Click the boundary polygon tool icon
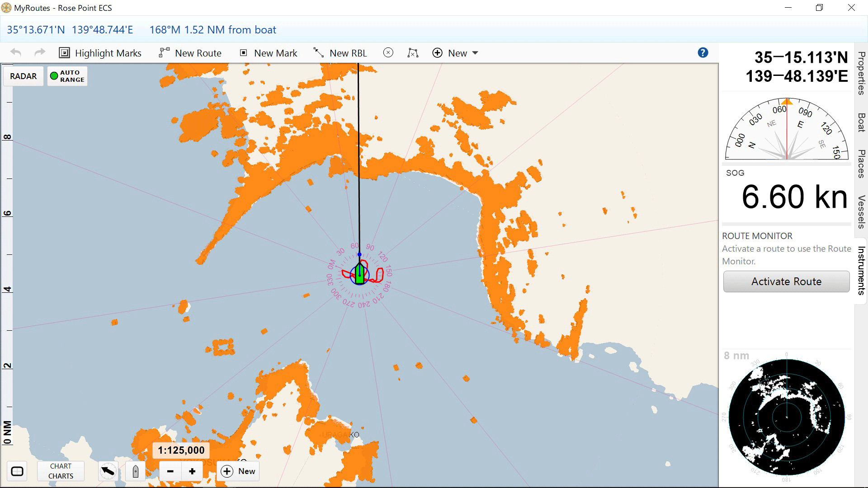The height and width of the screenshot is (488, 868). point(413,53)
